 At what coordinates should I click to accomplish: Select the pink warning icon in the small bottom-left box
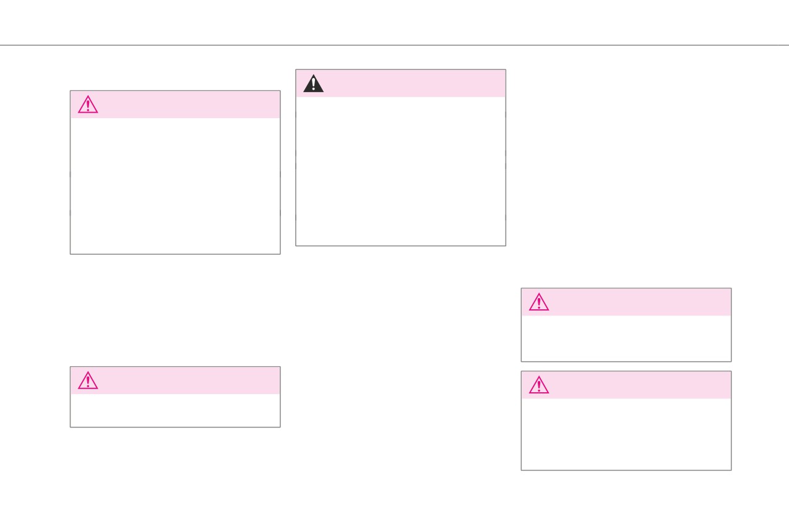[x=88, y=380]
